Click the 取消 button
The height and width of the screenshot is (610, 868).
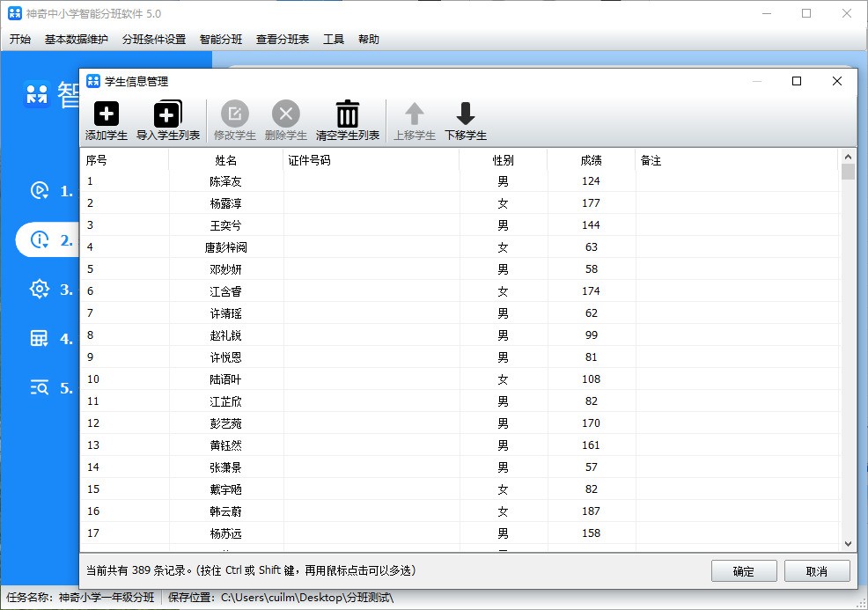[x=817, y=571]
